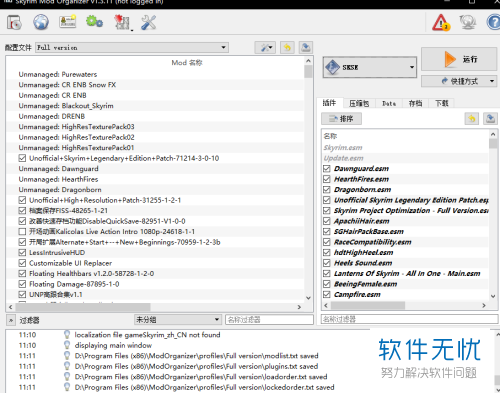Enable Kalicolas Live Action Intro mod

click(22, 231)
